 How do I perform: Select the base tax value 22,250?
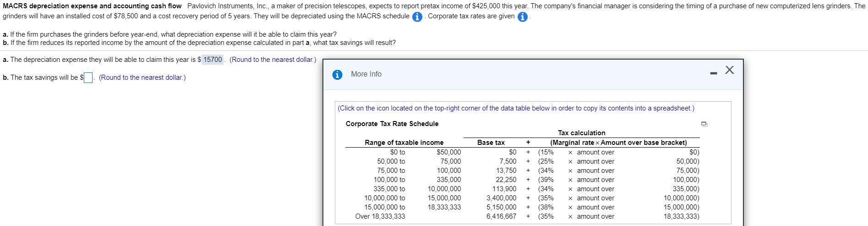click(506, 180)
